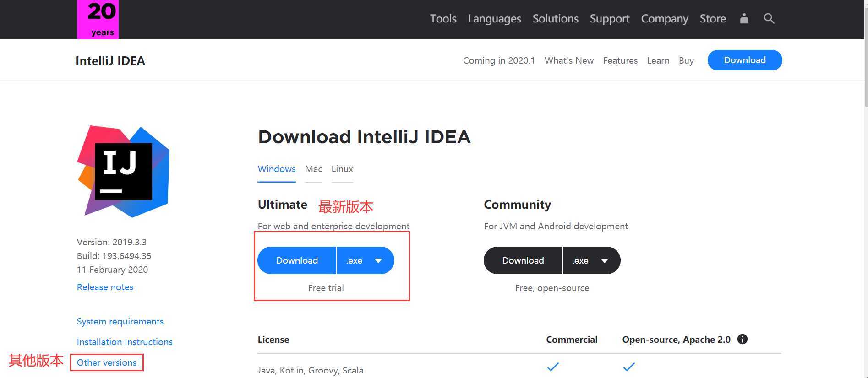Open the site search magnifier icon

pos(769,18)
